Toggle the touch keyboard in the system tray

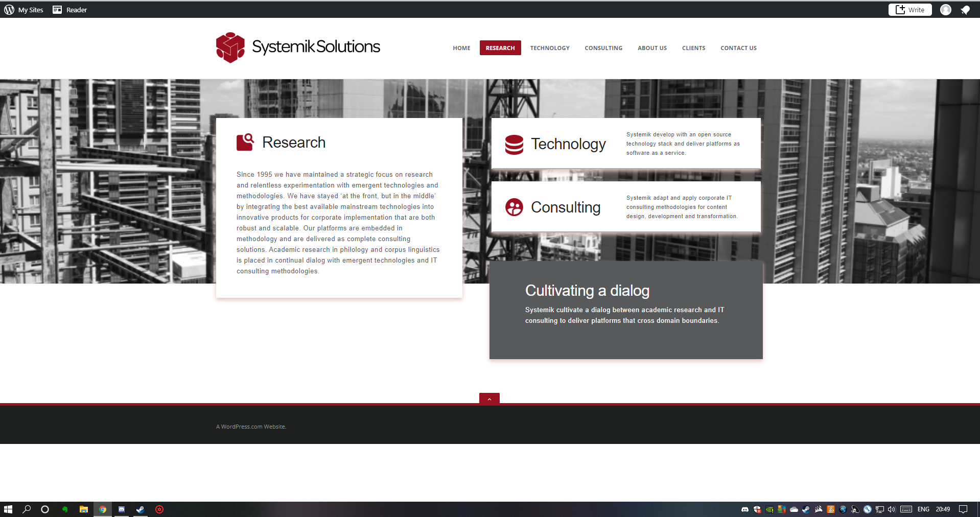coord(906,509)
